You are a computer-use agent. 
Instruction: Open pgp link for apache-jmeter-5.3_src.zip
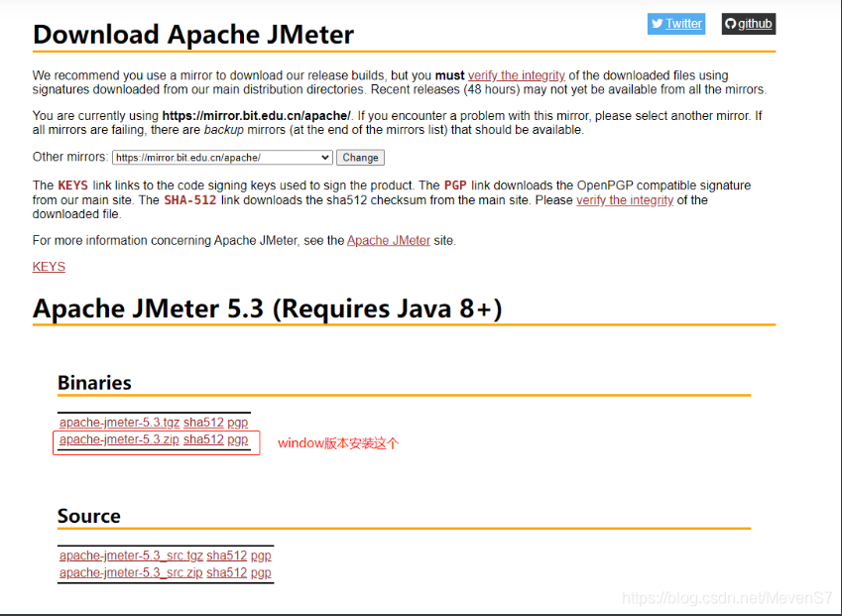coord(261,572)
